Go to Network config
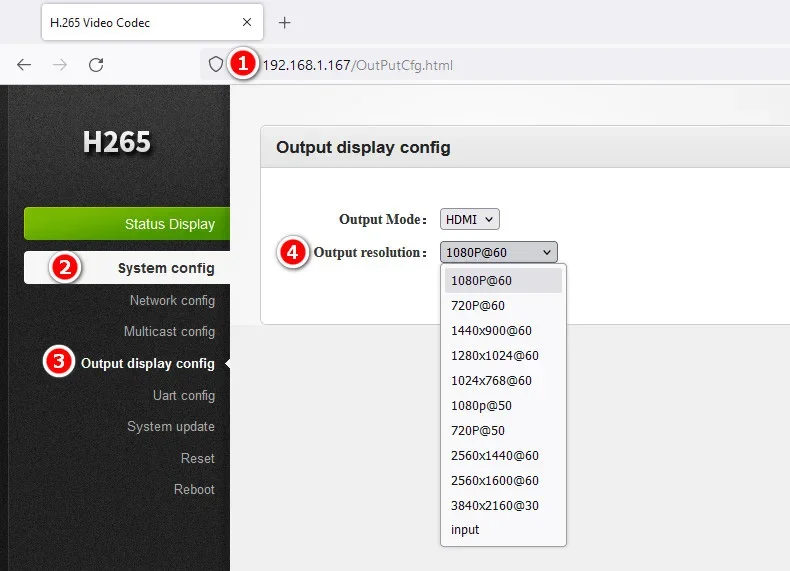This screenshot has height=571, width=790. 172,300
